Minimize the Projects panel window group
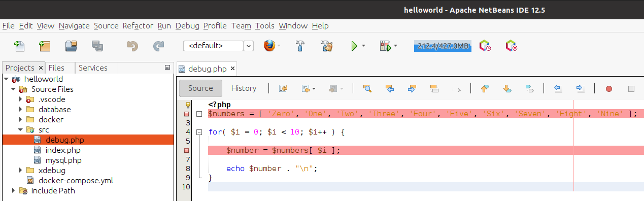This screenshot has width=644, height=201. pyautogui.click(x=167, y=67)
